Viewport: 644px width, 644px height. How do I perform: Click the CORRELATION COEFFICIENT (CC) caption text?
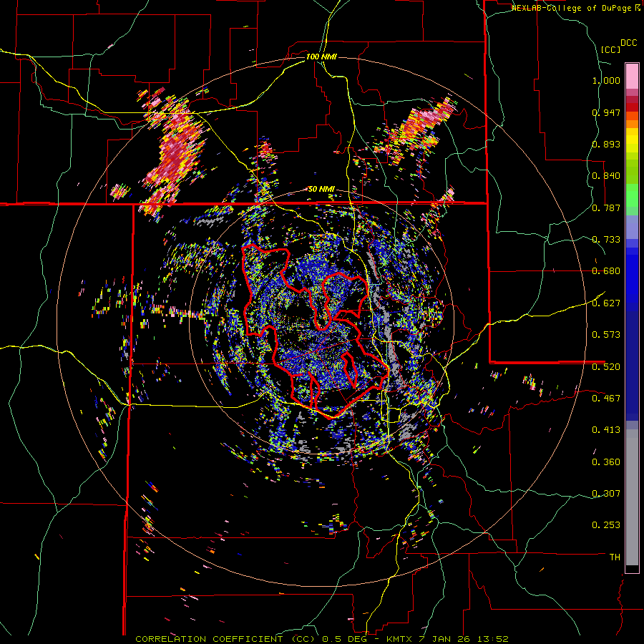click(x=226, y=639)
